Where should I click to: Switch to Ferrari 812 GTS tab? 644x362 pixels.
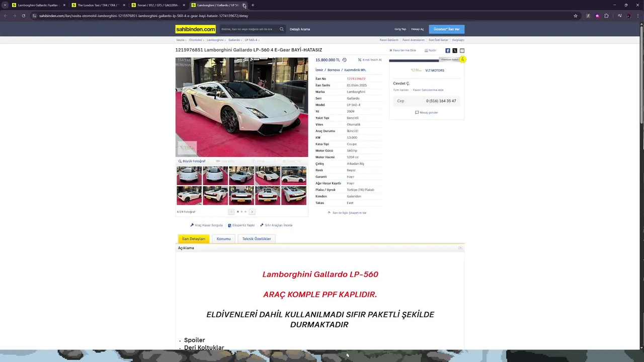coord(158,5)
